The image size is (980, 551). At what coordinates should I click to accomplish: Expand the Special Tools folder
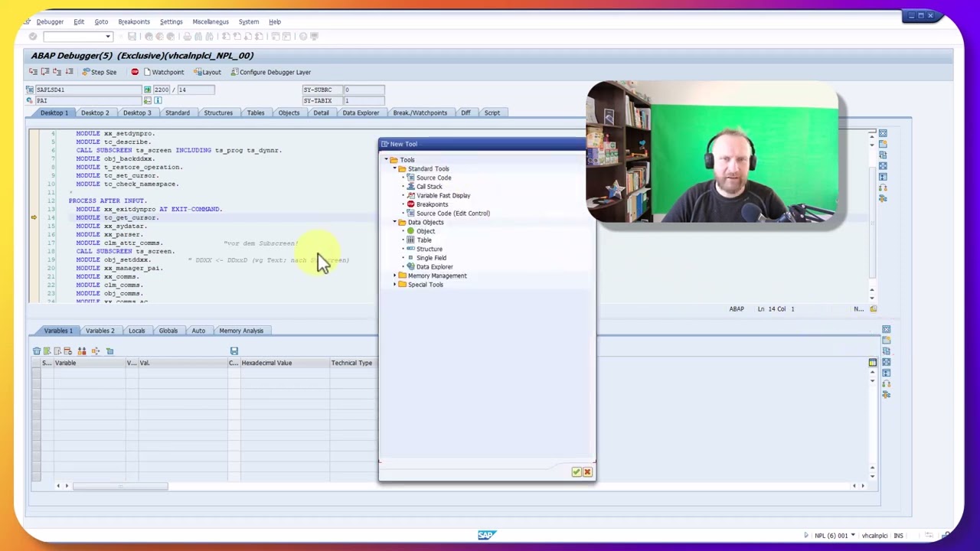(x=395, y=285)
